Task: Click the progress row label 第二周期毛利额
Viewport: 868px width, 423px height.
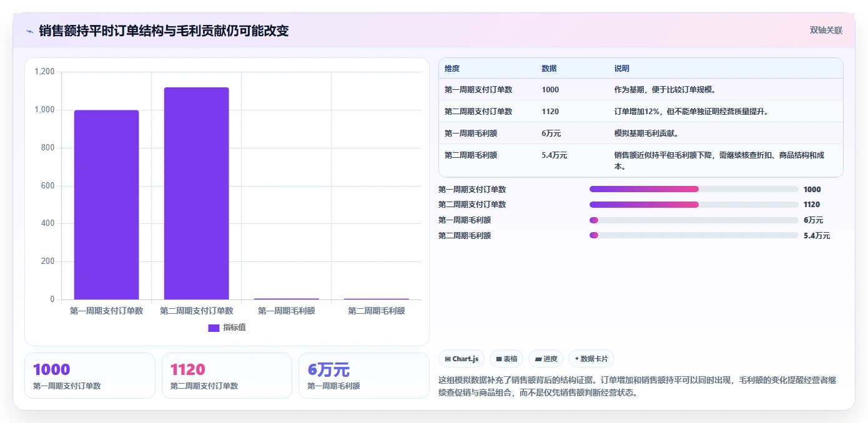Action: click(x=465, y=235)
